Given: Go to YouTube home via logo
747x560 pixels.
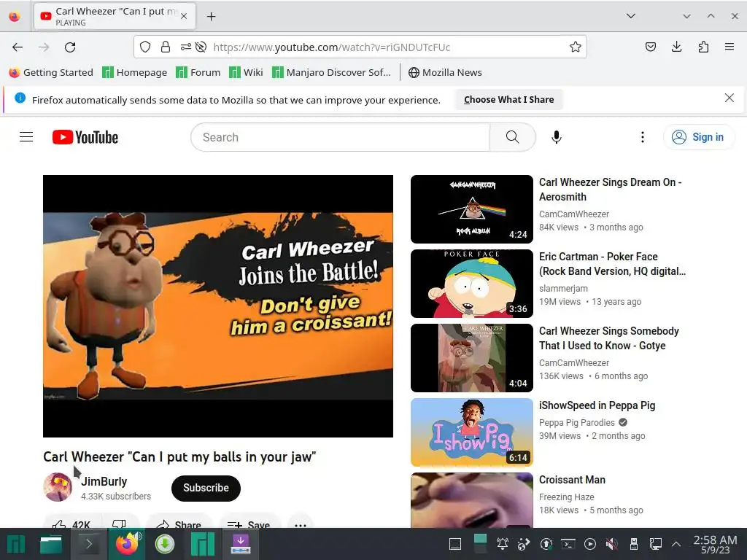Looking at the screenshot, I should coord(85,137).
